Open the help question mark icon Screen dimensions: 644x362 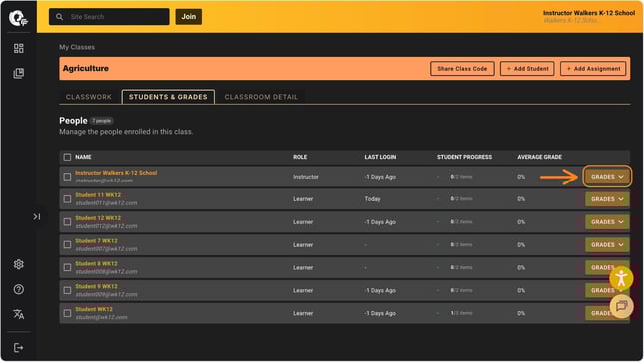(x=19, y=289)
